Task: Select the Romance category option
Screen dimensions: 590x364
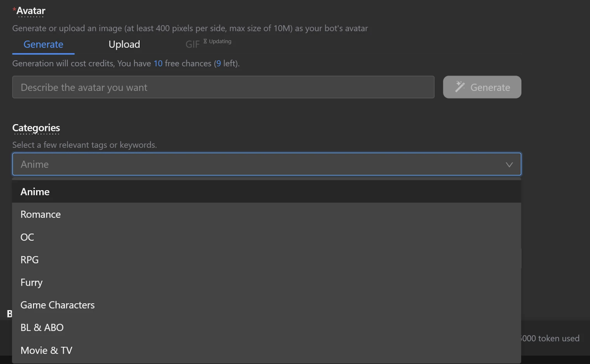Action: click(x=41, y=214)
